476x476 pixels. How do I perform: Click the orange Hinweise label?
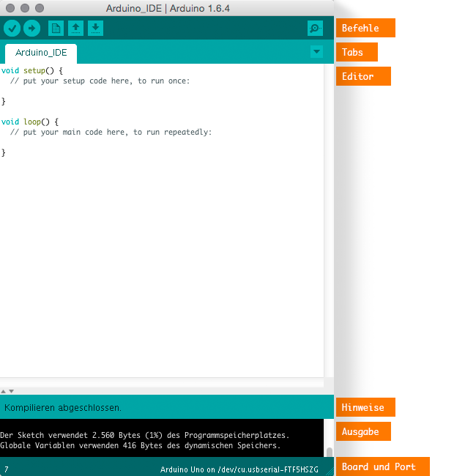pos(365,407)
